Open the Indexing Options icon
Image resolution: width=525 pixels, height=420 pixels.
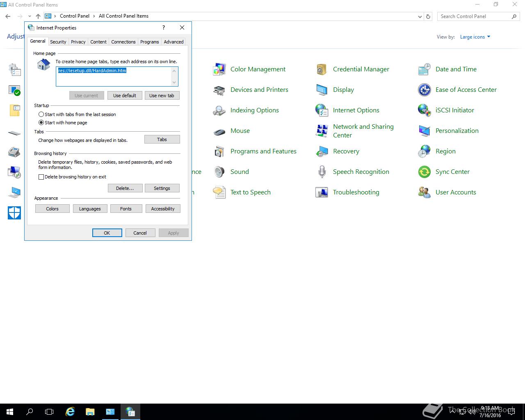click(x=219, y=110)
